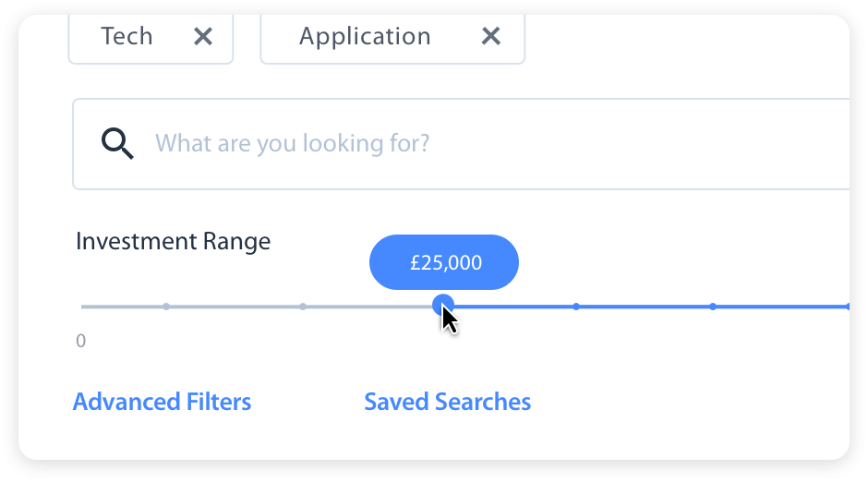Click grey track between the two grey ticks
868x482 pixels.
235,307
